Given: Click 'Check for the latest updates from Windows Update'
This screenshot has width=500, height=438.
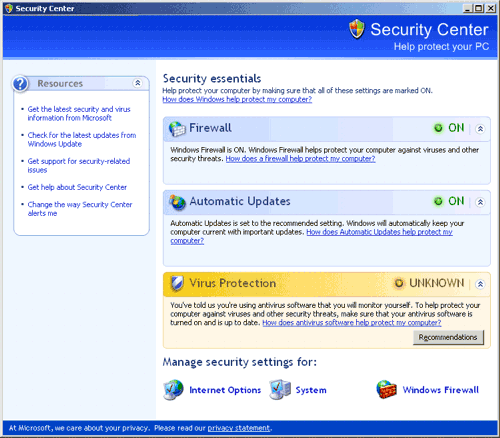Looking at the screenshot, I should 82,140.
